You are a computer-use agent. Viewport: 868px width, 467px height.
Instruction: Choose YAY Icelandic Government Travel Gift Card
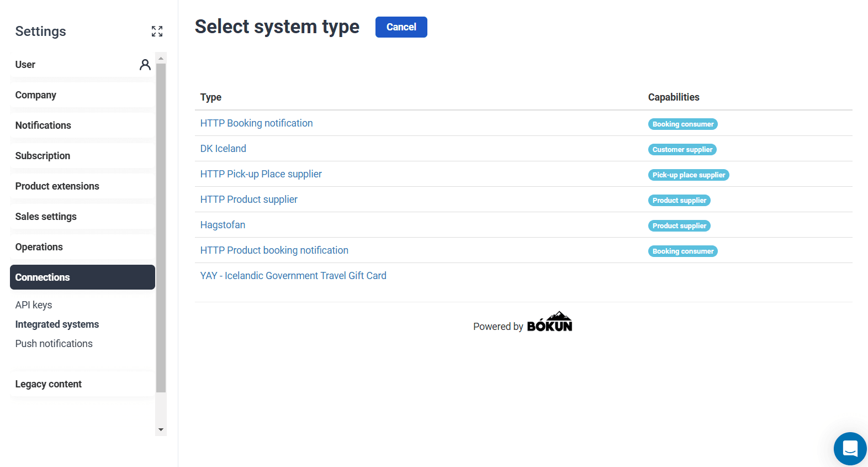pyautogui.click(x=293, y=276)
